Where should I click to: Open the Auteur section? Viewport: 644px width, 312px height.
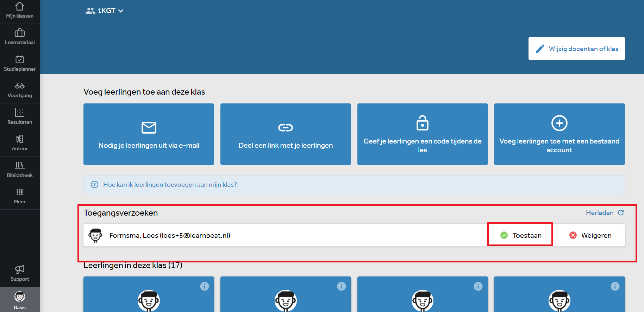[20, 143]
